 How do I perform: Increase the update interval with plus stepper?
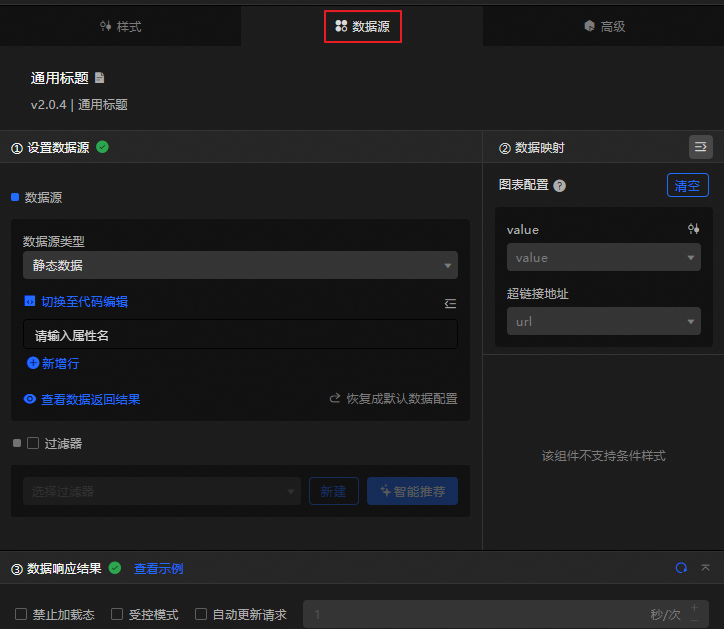pos(694,608)
